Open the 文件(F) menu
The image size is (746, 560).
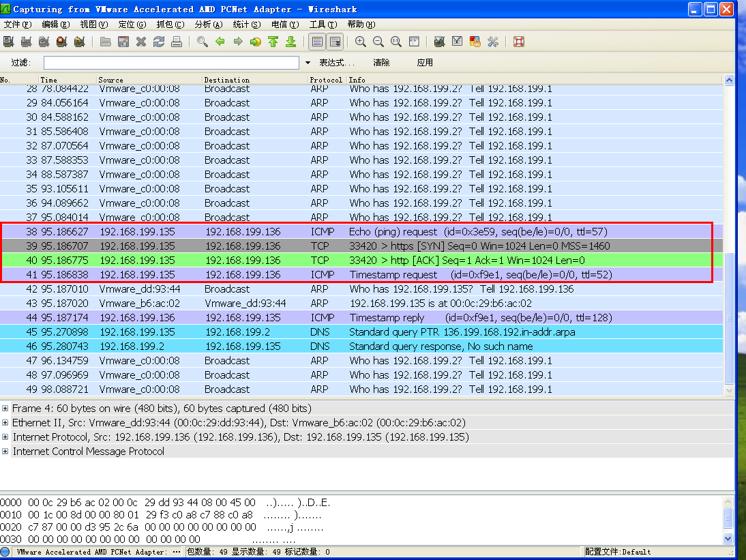point(18,25)
